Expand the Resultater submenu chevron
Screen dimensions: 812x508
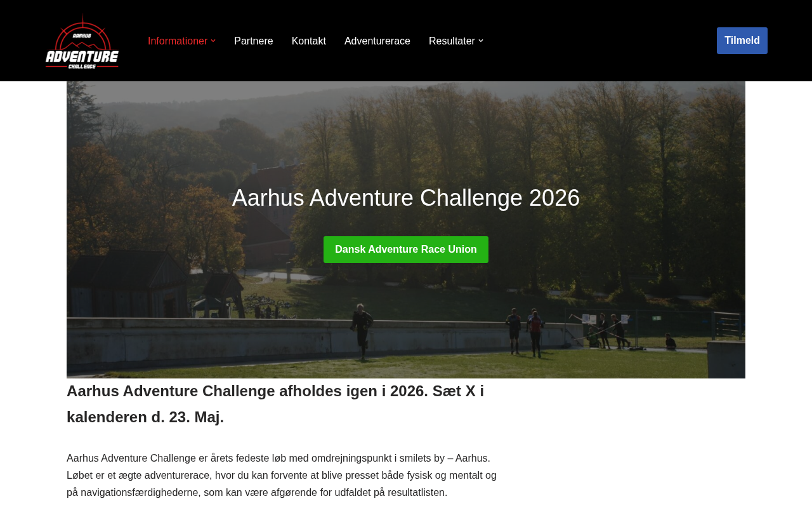point(481,41)
